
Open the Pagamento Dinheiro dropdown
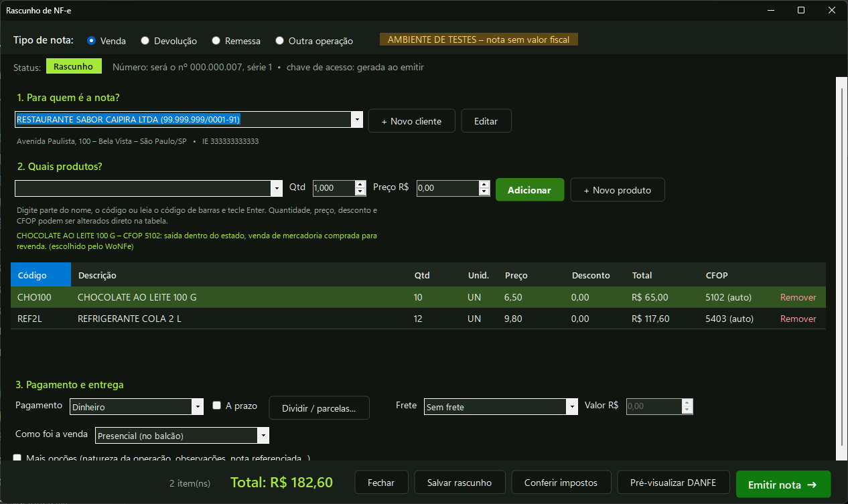[197, 407]
